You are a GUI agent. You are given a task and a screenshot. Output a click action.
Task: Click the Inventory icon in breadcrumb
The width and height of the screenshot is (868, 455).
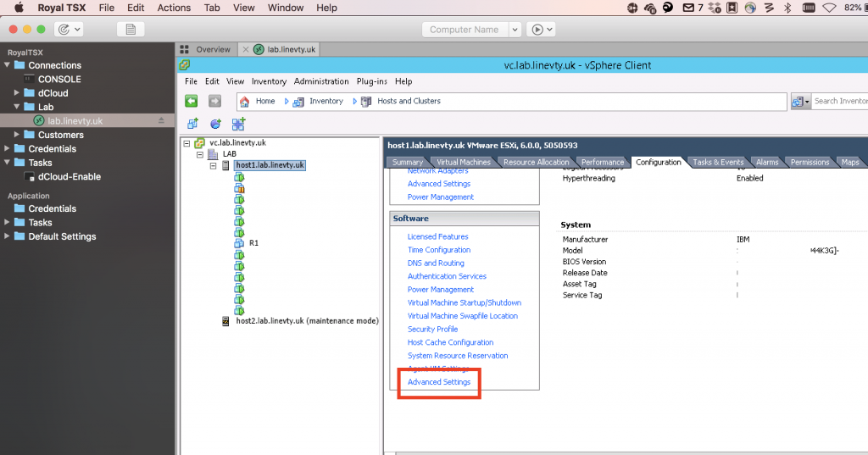(x=298, y=102)
